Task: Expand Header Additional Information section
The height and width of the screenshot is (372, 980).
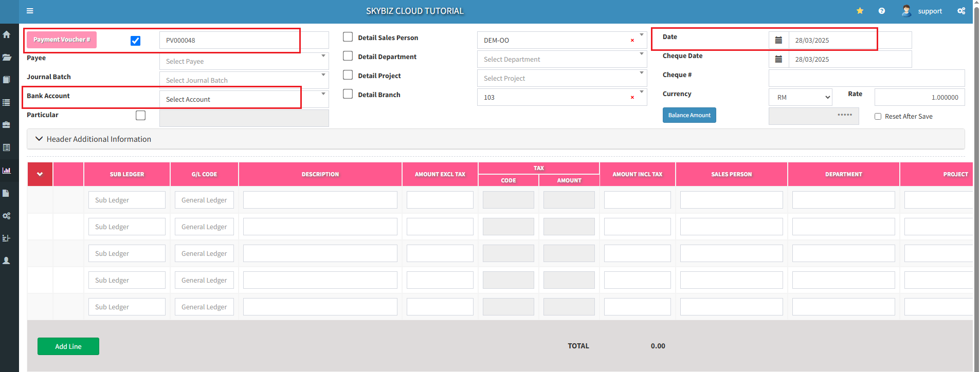Action: [x=94, y=139]
